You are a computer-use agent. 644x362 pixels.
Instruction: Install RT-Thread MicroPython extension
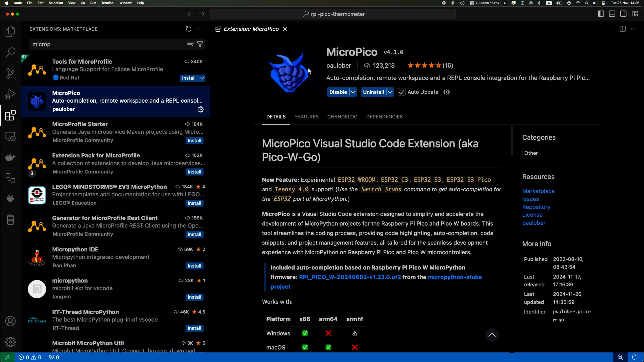click(194, 328)
